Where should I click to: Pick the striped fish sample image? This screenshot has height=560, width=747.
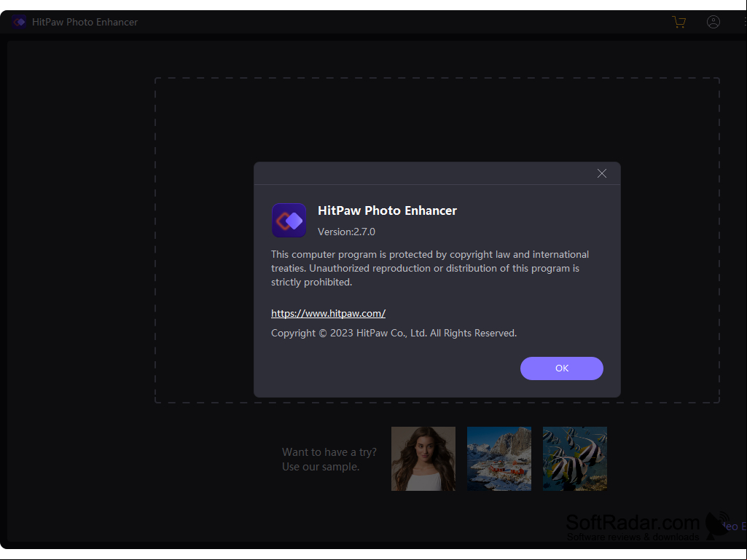(574, 459)
